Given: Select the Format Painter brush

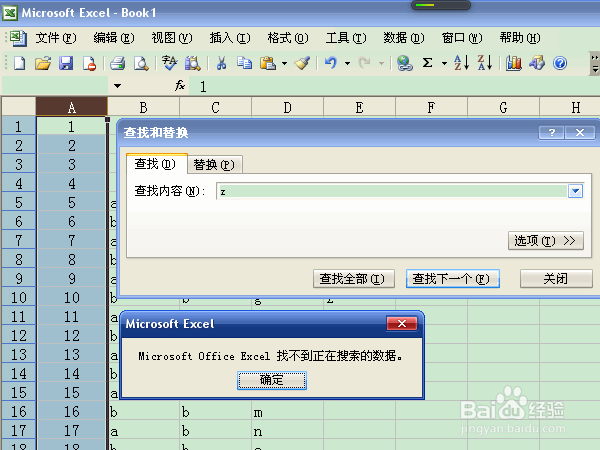Looking at the screenshot, I should [302, 63].
